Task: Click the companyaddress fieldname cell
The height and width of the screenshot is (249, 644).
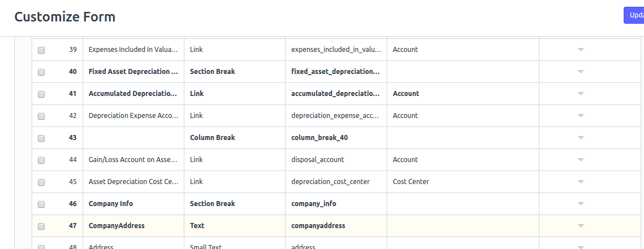Action: pos(336,226)
